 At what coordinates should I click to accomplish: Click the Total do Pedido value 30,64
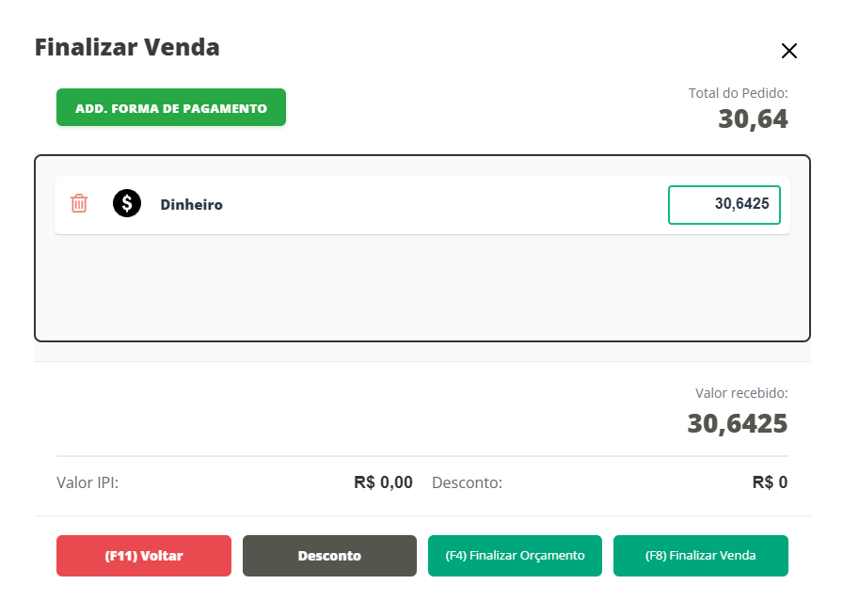pos(753,119)
